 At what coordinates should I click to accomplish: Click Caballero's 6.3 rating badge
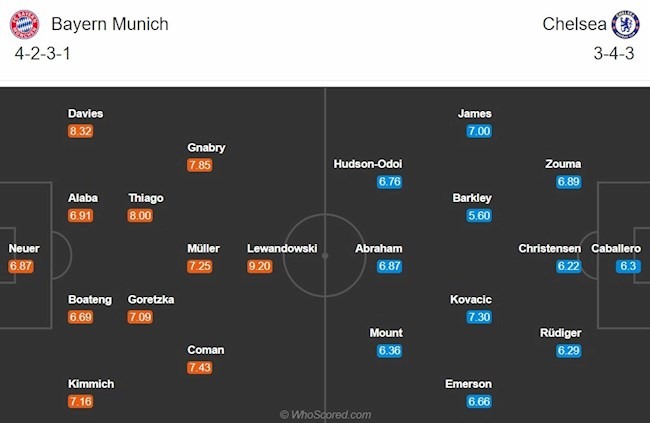click(628, 266)
